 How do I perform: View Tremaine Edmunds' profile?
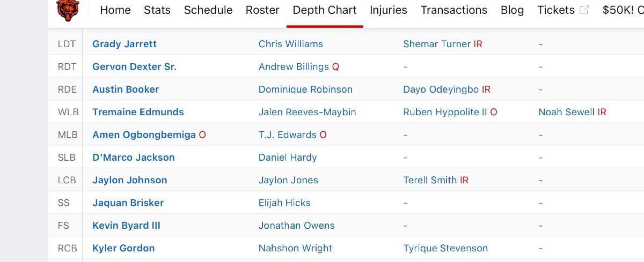pos(138,112)
